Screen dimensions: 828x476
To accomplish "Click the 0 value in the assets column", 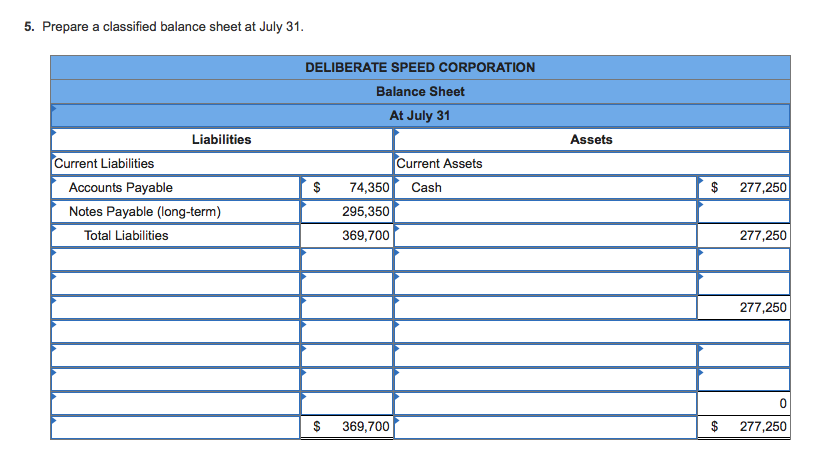I will coord(744,404).
